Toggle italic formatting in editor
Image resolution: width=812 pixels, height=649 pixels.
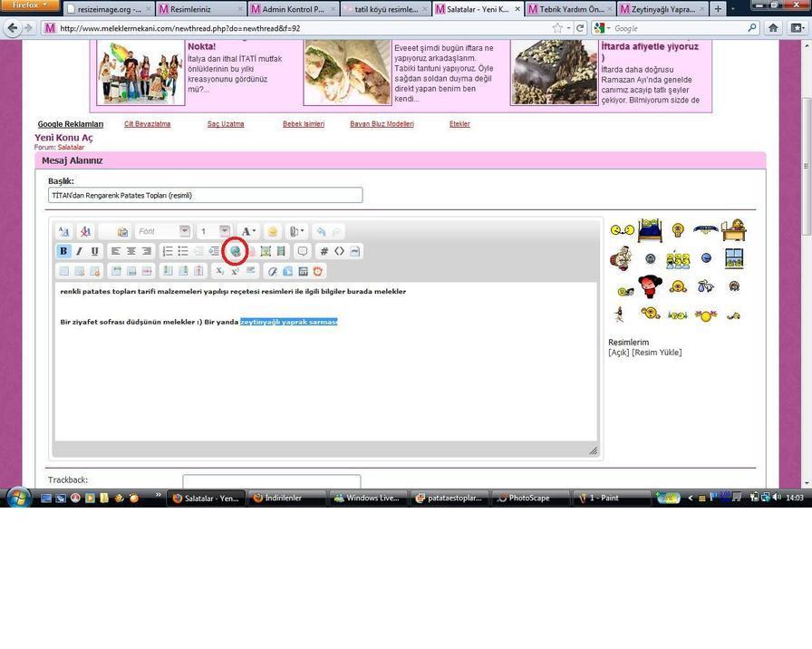[x=79, y=251]
